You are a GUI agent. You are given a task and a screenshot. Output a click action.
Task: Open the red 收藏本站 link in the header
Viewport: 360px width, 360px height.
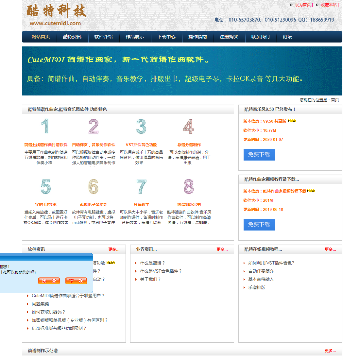pos(330,5)
